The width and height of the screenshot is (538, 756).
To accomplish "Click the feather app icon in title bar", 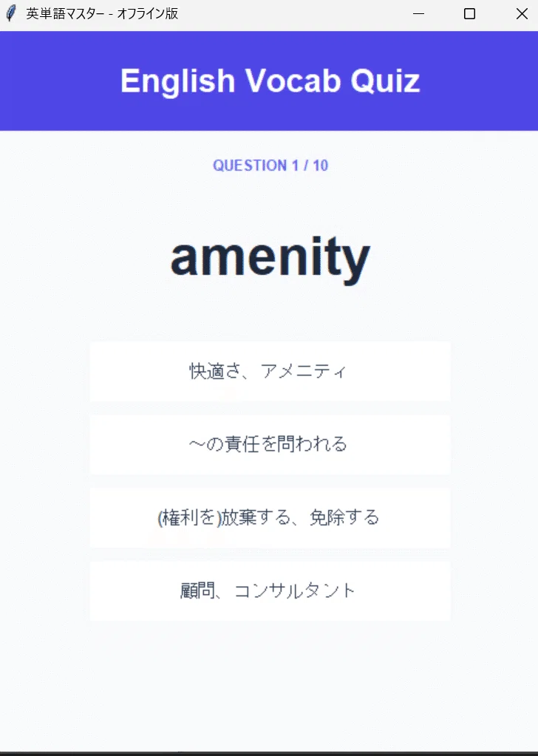I will 11,13.
